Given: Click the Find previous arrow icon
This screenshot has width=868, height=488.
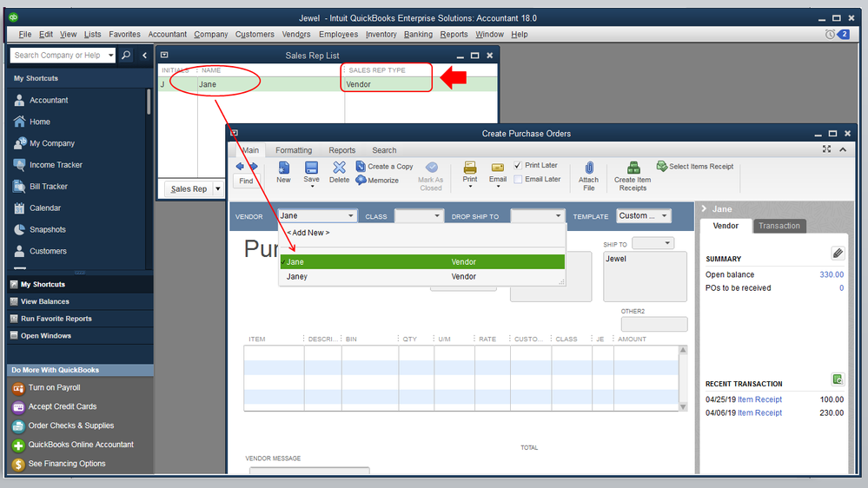Looking at the screenshot, I should pyautogui.click(x=240, y=167).
